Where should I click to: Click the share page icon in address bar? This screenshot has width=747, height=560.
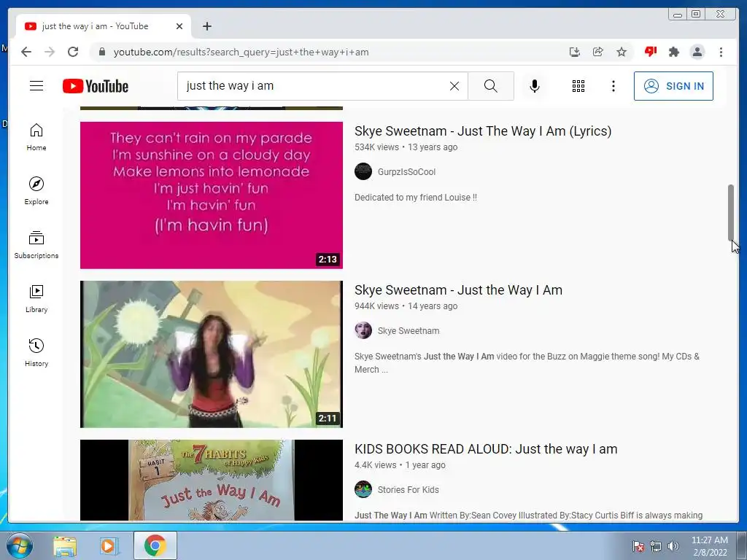point(598,52)
